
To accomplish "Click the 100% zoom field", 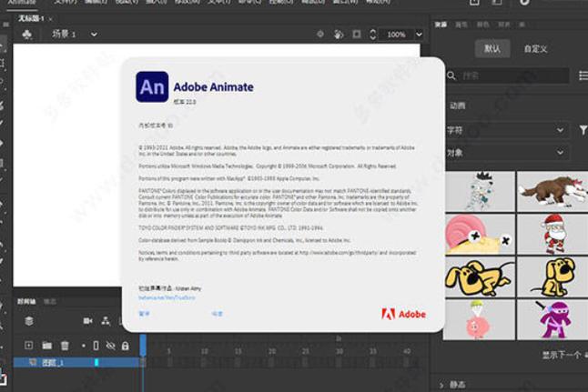I will coord(396,35).
